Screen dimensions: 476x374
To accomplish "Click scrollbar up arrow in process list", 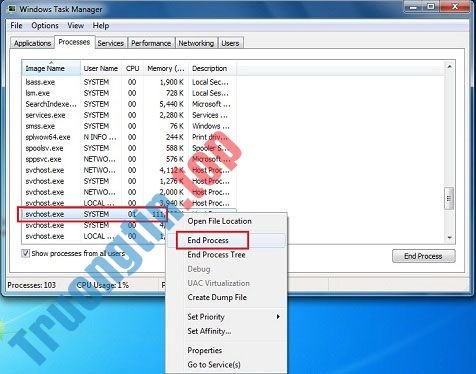I will [x=449, y=67].
